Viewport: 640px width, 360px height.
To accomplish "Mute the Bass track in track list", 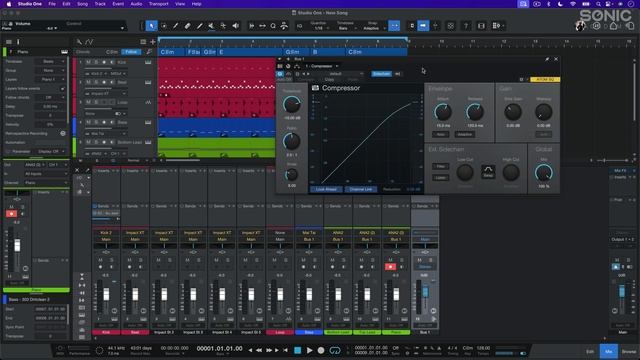I will coord(88,122).
